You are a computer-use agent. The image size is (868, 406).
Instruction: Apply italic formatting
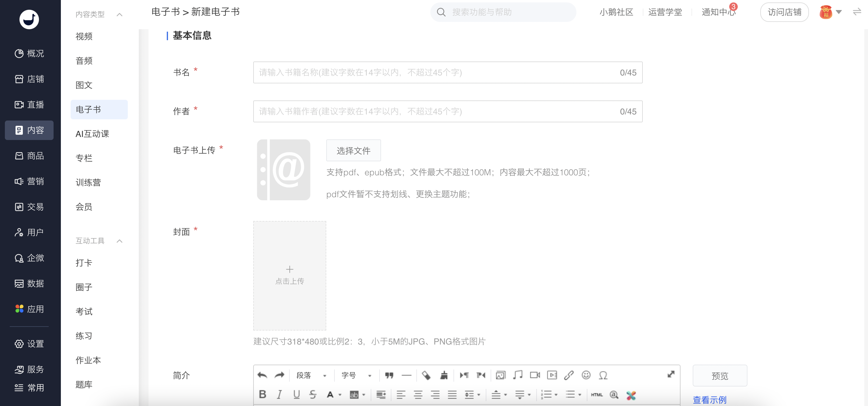point(279,394)
